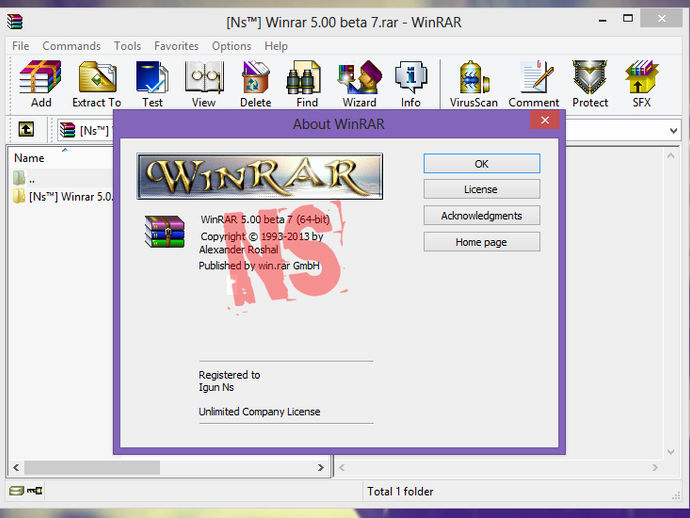Click "Published by win.rar GmbH" text
This screenshot has width=690, height=518.
coord(259,266)
